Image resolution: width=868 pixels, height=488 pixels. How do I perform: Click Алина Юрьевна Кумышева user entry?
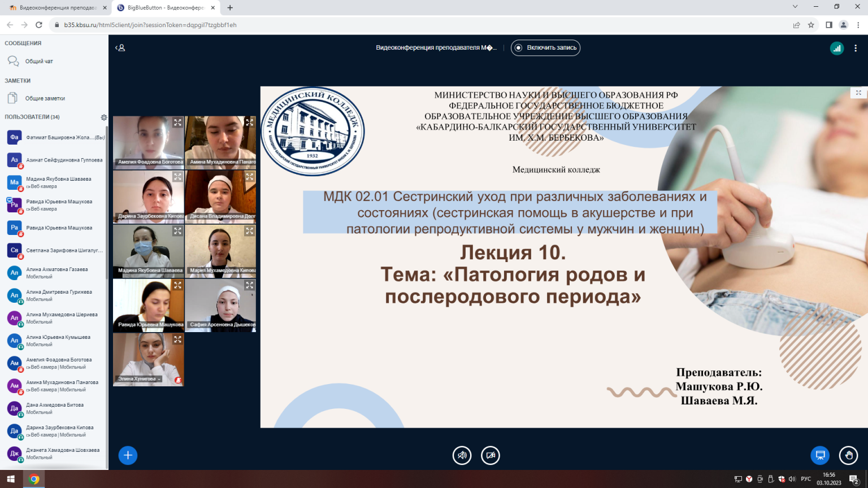[x=55, y=341]
